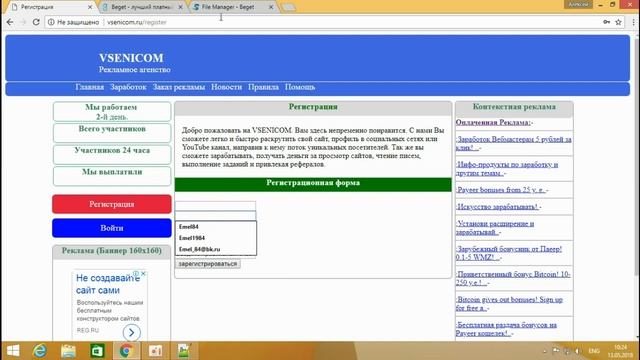The image size is (640, 360).
Task: Click the red Регистрация button
Action: pos(112,204)
